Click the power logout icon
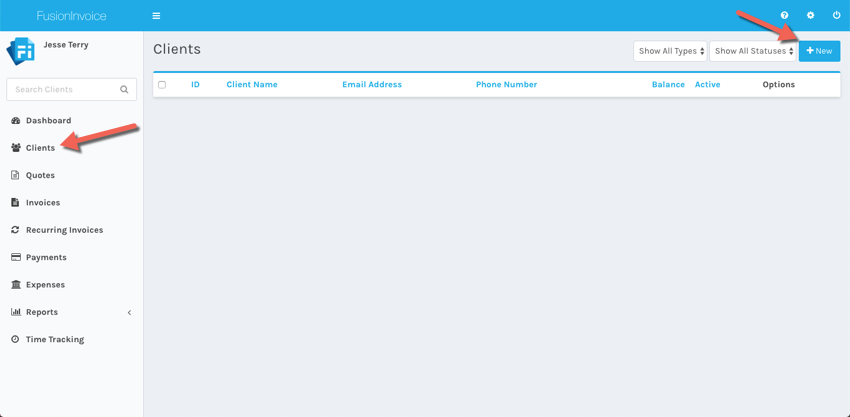This screenshot has height=417, width=850. click(836, 16)
